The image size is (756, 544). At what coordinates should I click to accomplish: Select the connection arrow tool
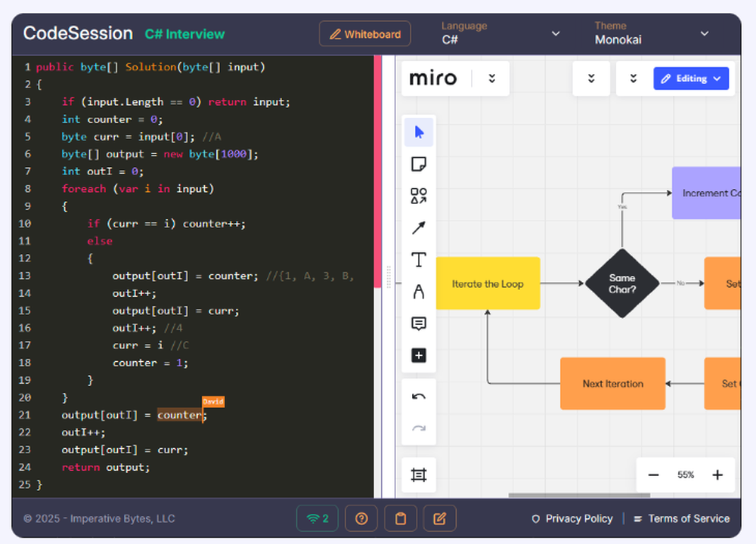[419, 227]
